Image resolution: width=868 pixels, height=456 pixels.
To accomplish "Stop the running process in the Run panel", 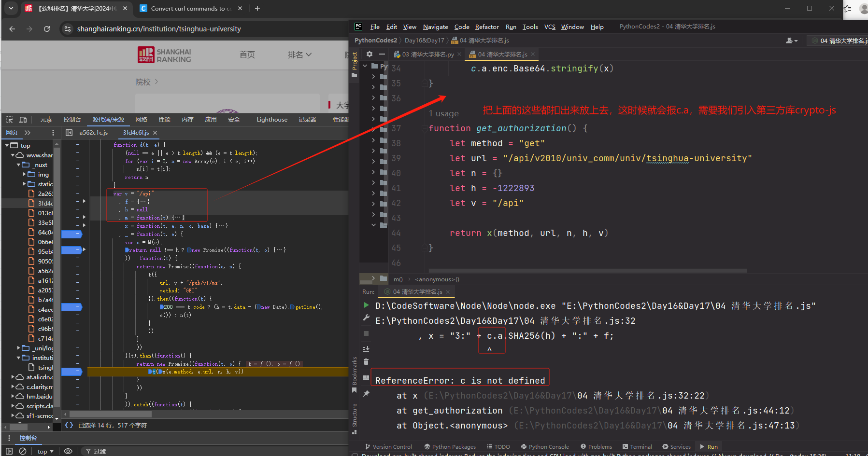I will 366,333.
